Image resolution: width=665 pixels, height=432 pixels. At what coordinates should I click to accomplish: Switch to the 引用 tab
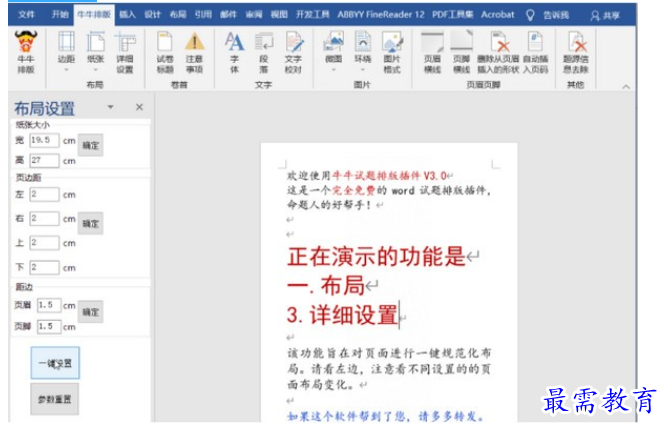click(203, 14)
